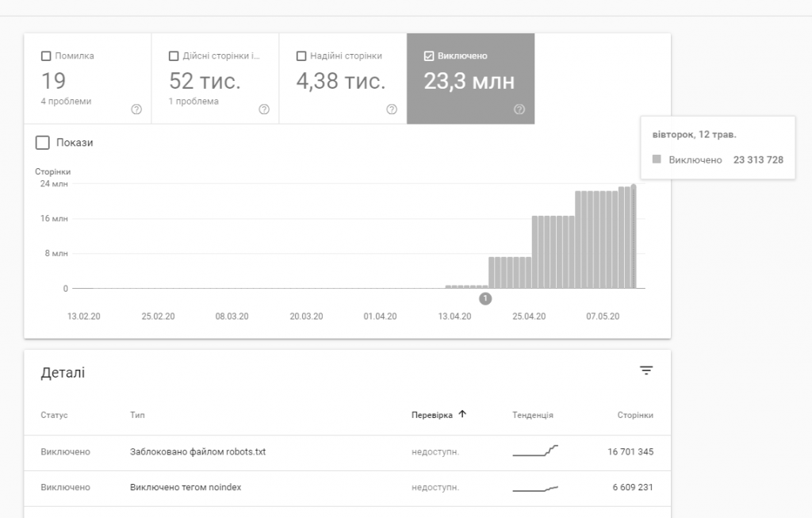Click the sort arrow next to Перевірка
812x518 pixels.
[x=462, y=414]
